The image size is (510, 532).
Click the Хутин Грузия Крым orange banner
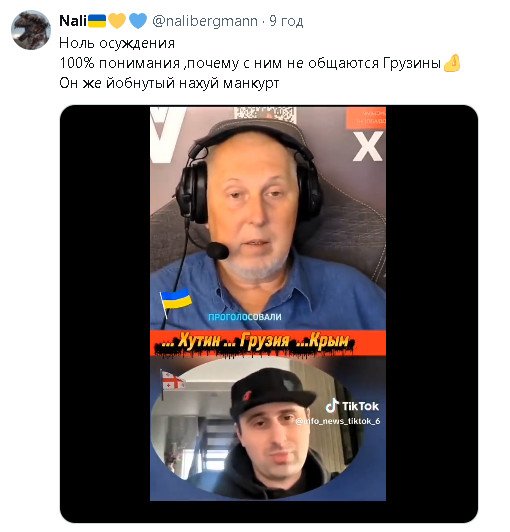(268, 343)
